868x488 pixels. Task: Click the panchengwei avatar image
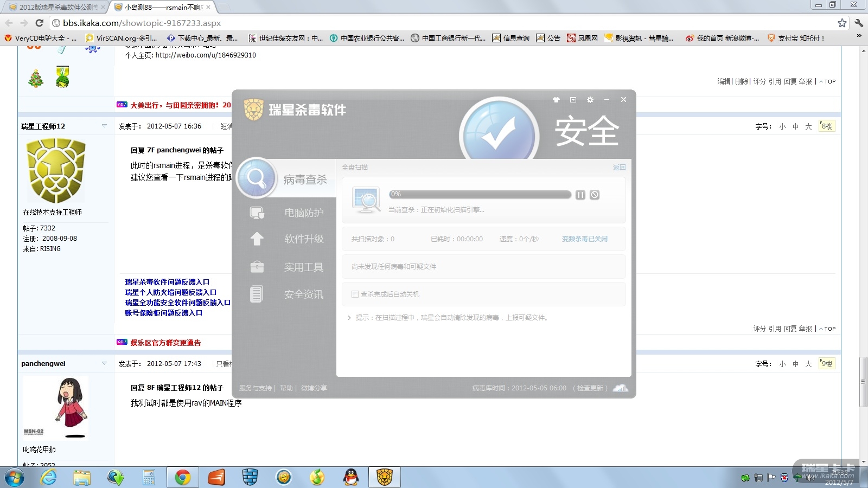56,408
